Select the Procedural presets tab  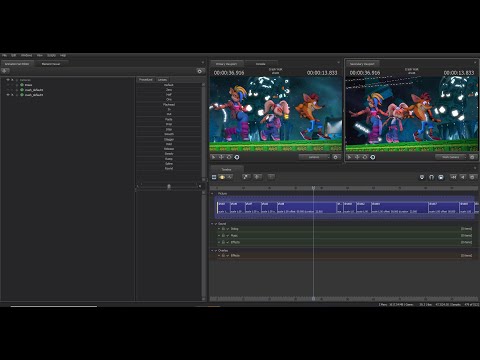[146, 80]
